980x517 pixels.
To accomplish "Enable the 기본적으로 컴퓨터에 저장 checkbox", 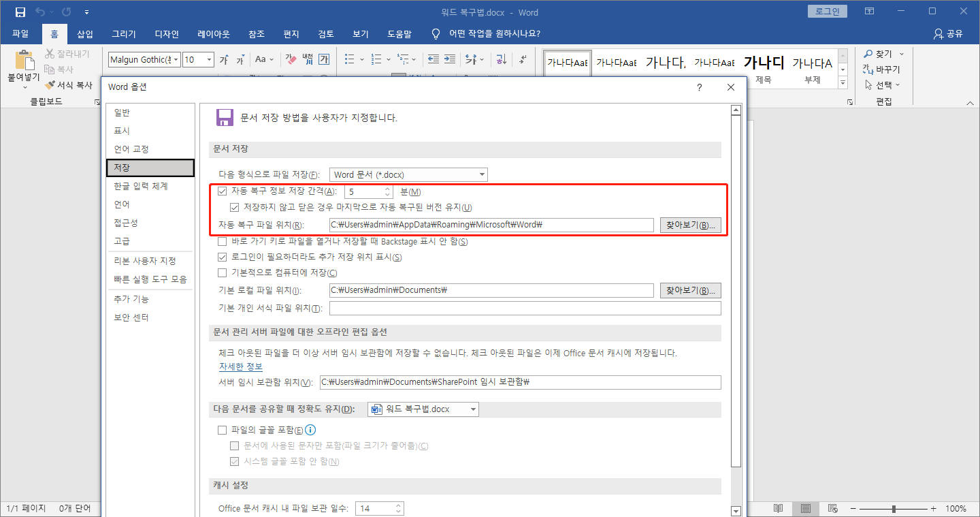I will coord(223,273).
